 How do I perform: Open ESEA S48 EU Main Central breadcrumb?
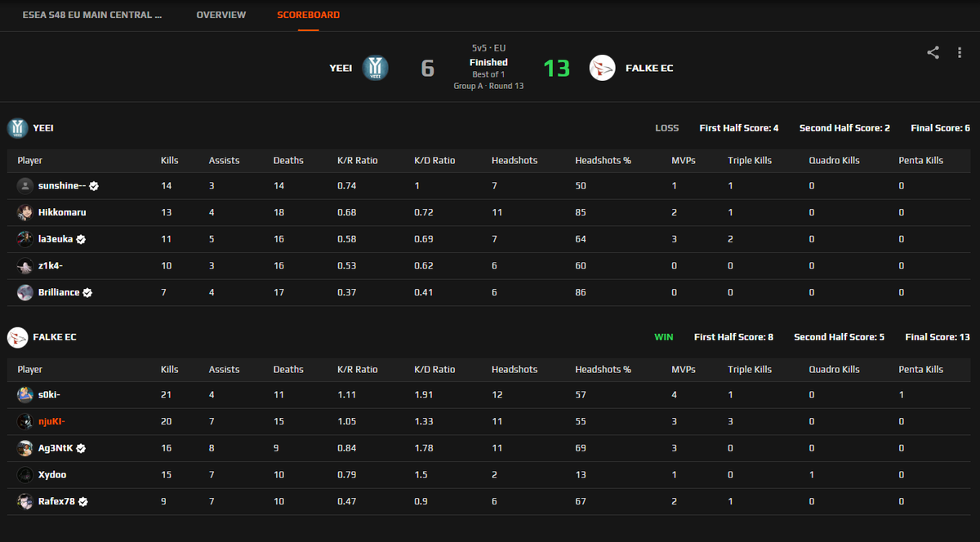(92, 15)
